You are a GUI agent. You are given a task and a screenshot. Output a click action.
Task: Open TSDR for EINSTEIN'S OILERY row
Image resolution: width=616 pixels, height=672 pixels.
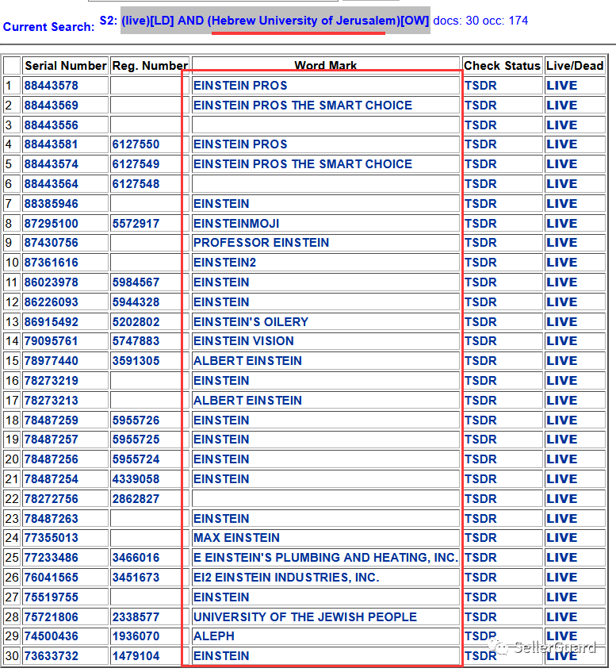point(480,321)
